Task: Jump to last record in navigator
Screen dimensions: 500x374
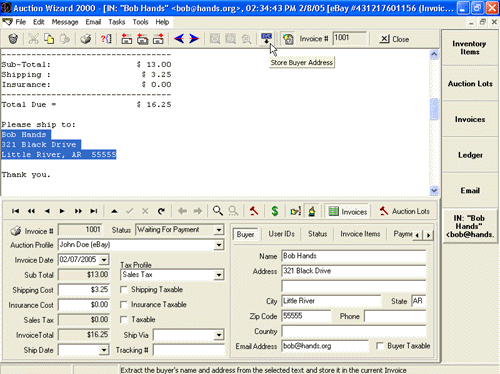Action: pyautogui.click(x=94, y=211)
